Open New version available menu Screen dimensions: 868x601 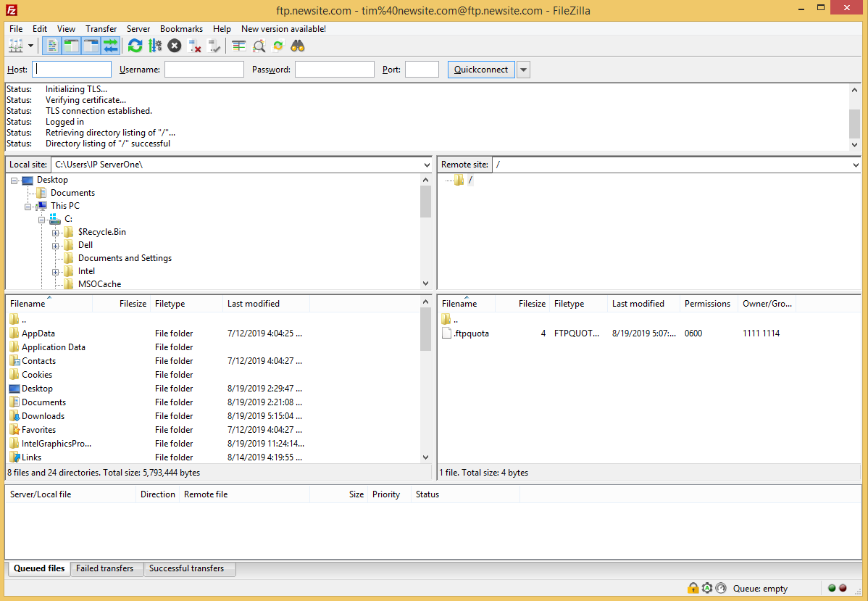(283, 29)
